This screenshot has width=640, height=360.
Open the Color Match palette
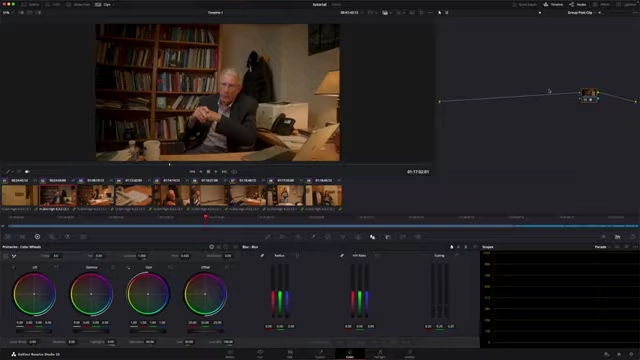tap(22, 237)
